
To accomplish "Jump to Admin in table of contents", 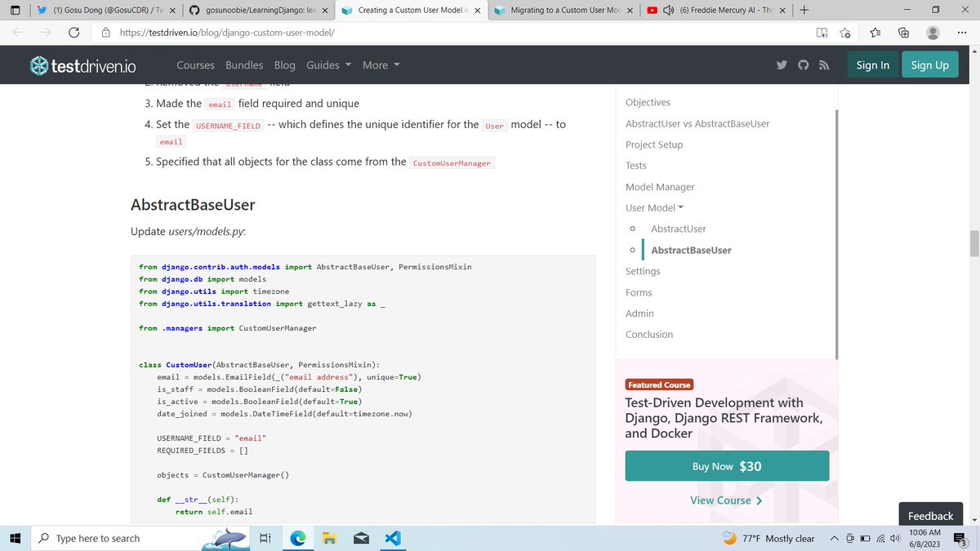I will point(639,313).
